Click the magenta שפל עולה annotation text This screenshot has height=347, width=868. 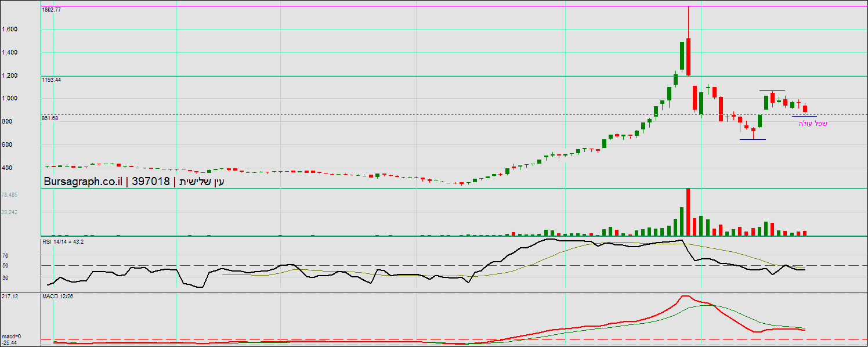point(812,124)
